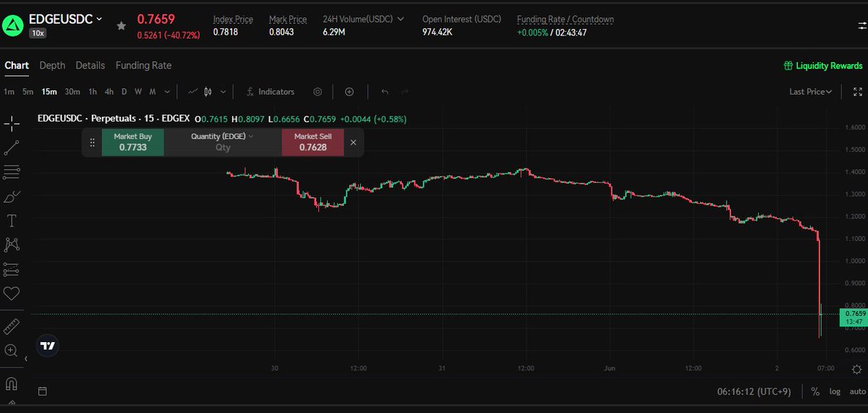868x413 pixels.
Task: Open the Funding Rate tab
Action: click(143, 65)
